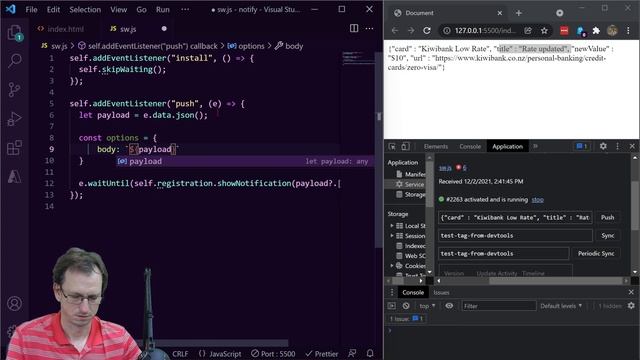Click Chrome forward arrow
The image size is (640, 360).
pos(411,31)
